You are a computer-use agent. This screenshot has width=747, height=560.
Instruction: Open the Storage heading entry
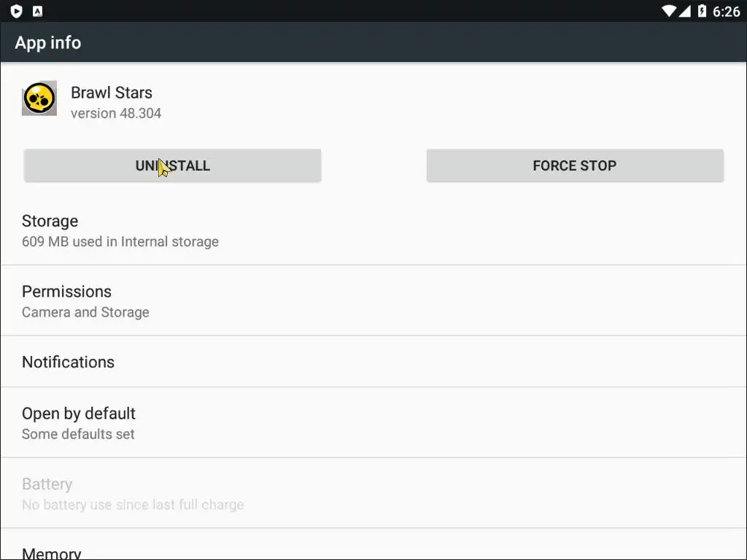pyautogui.click(x=50, y=221)
